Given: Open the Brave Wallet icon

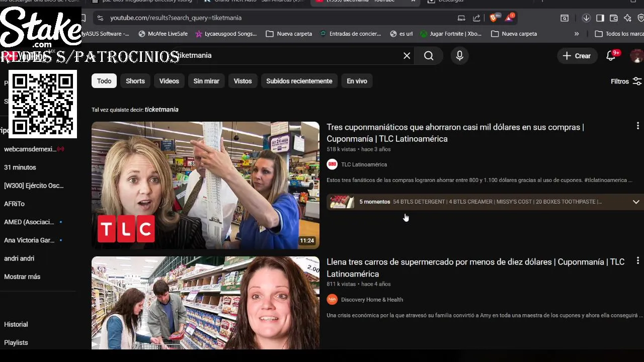Looking at the screenshot, I should [x=613, y=18].
